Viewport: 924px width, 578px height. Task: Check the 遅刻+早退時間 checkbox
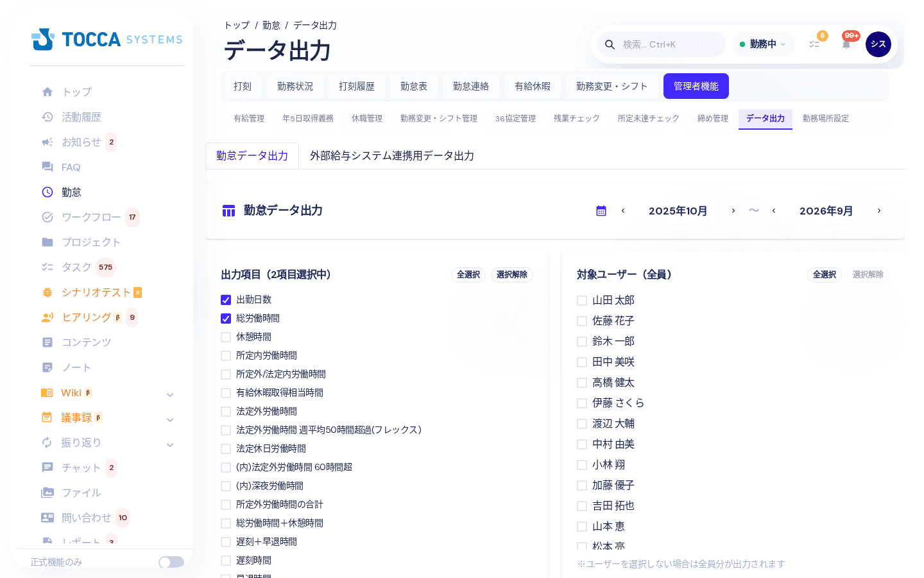pos(226,542)
